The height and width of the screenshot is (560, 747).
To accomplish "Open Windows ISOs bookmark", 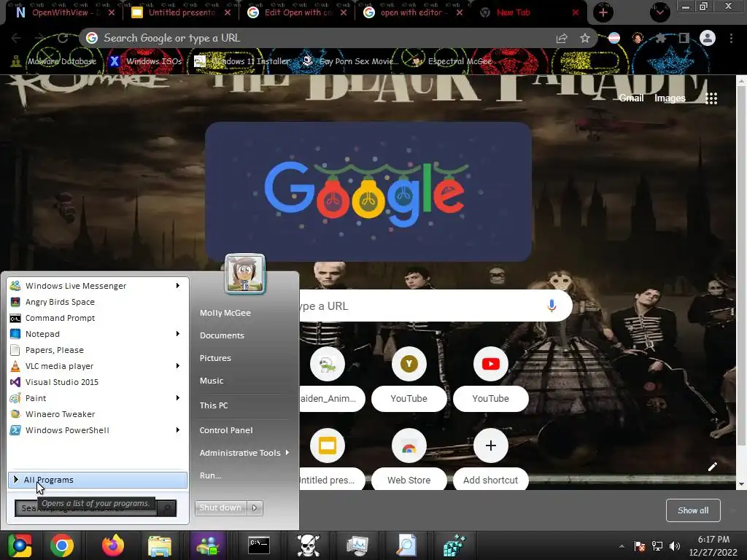I will tap(146, 61).
